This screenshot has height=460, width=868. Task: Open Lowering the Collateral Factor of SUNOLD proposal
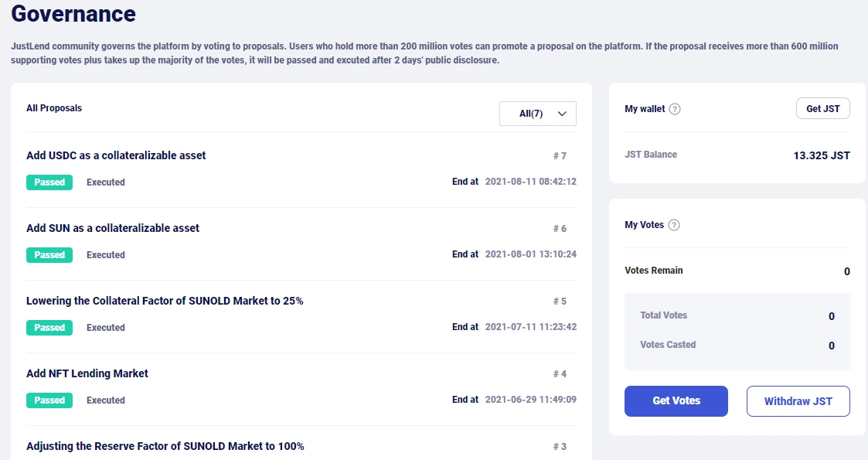pos(165,301)
